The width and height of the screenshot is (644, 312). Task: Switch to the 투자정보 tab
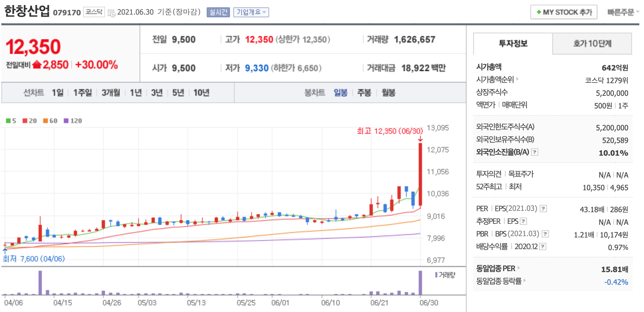[x=513, y=44]
